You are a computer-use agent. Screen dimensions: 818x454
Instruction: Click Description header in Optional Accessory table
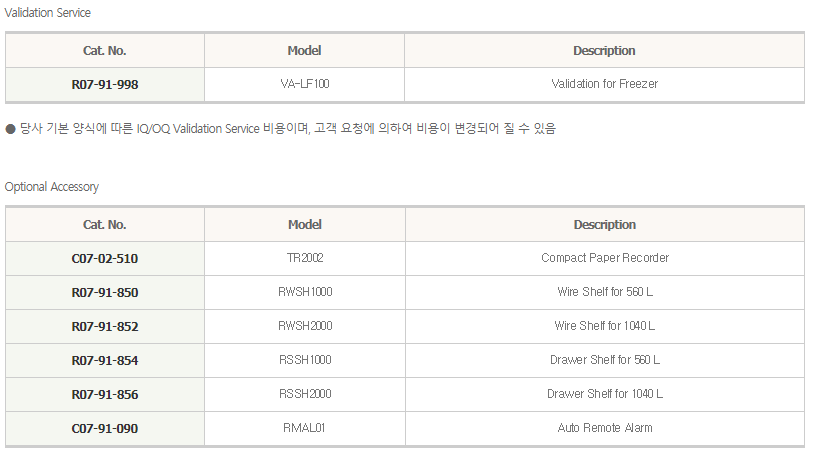click(605, 224)
